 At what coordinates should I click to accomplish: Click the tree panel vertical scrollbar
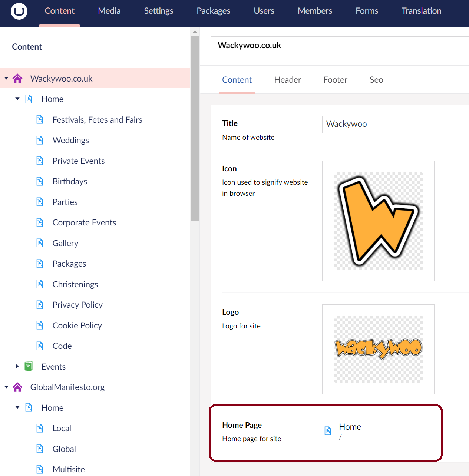click(195, 128)
